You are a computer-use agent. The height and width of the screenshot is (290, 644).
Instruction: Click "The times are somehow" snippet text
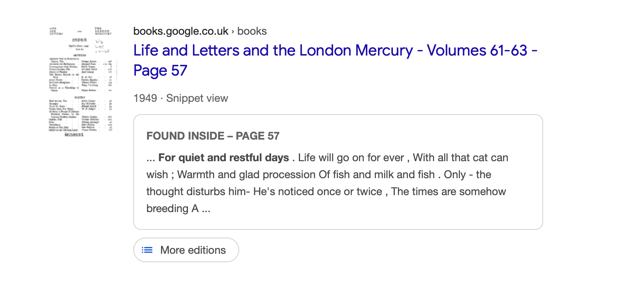tap(448, 192)
